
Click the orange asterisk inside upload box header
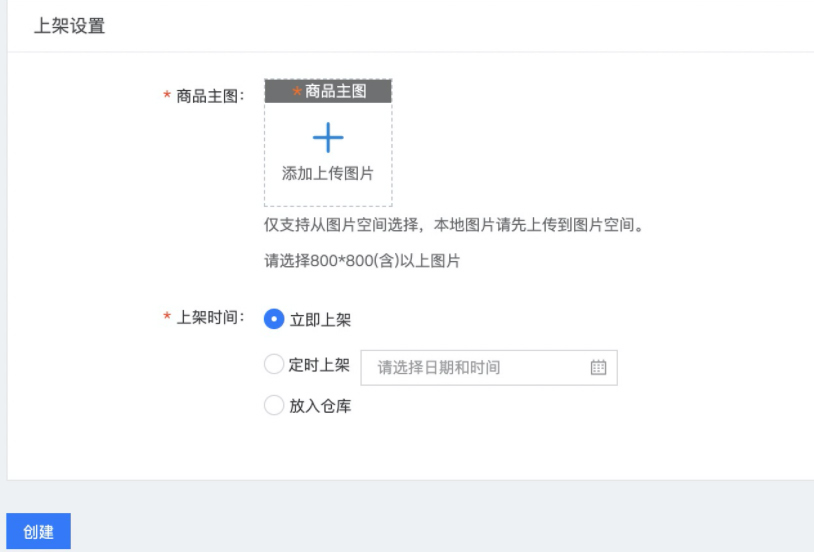click(297, 91)
